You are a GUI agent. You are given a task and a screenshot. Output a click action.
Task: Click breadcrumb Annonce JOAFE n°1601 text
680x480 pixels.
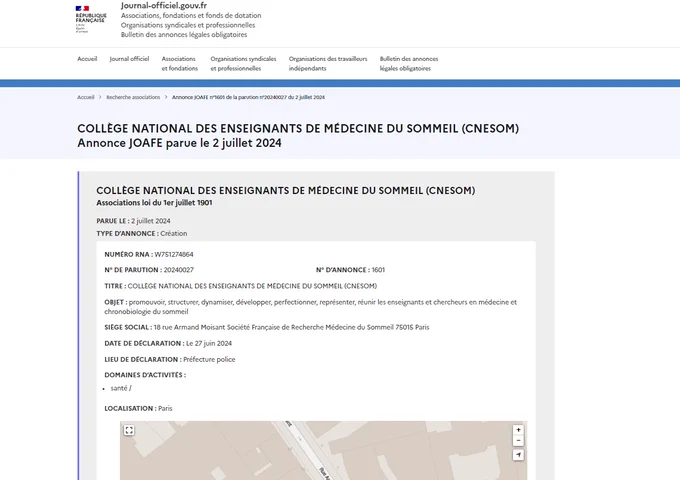248,97
